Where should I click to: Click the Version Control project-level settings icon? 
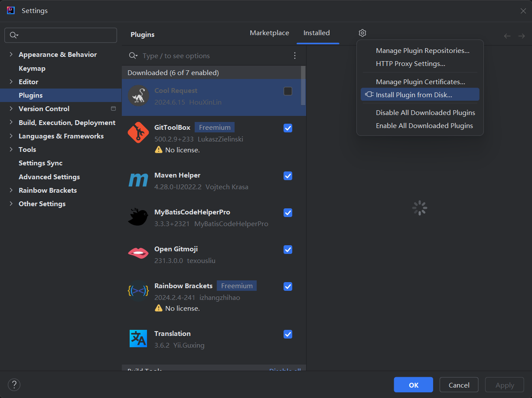point(114,109)
